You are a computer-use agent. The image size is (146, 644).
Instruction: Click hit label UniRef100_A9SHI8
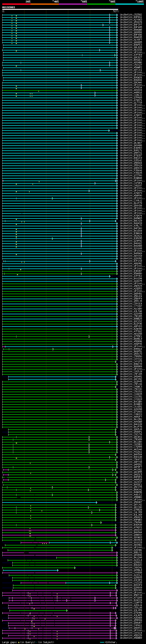point(131,90)
